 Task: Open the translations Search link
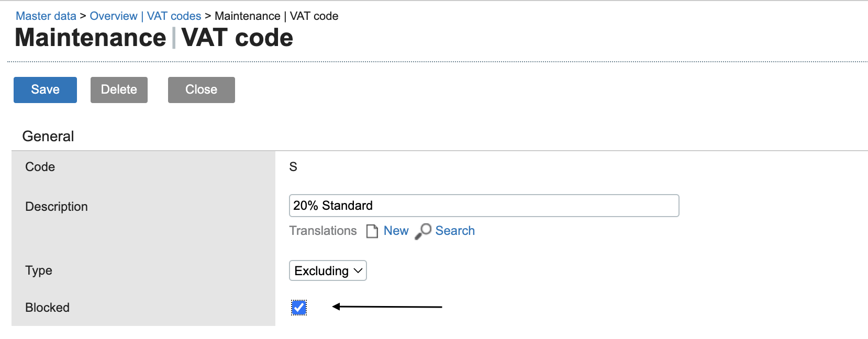tap(455, 231)
